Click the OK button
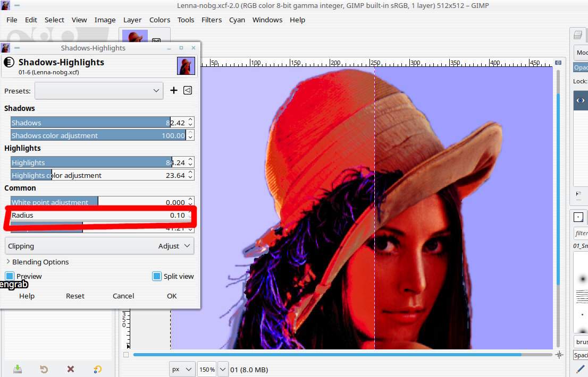This screenshot has height=377, width=588. pyautogui.click(x=172, y=296)
